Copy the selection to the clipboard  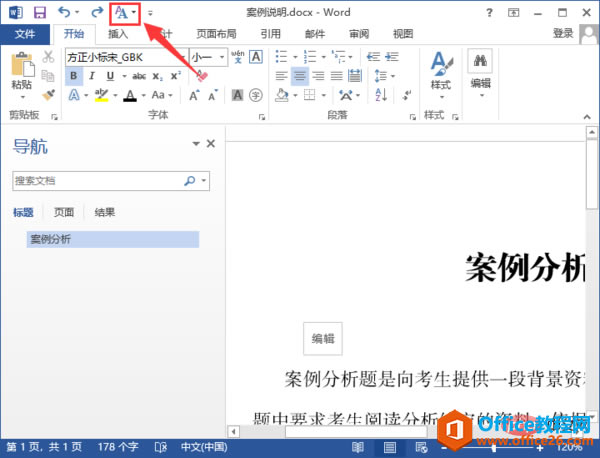[x=48, y=76]
